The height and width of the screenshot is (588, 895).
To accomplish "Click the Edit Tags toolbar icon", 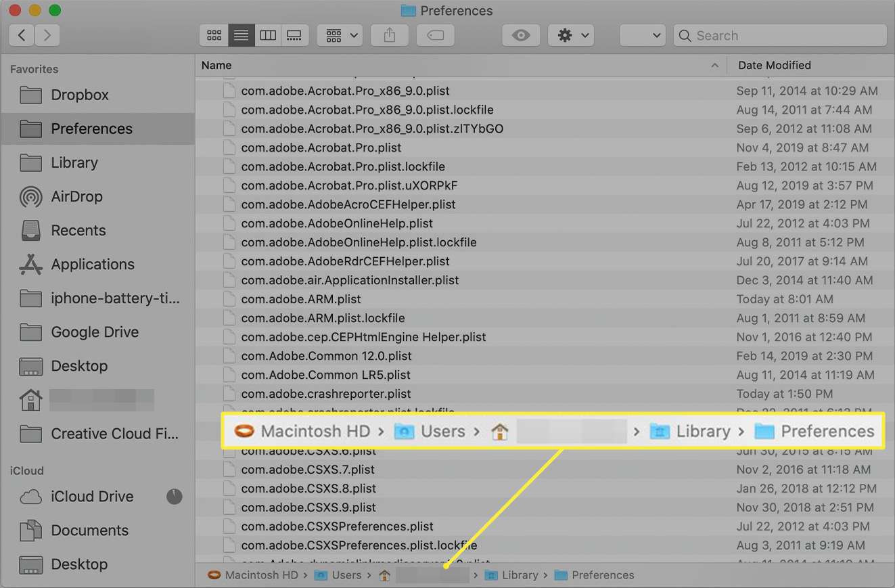I will 436,36.
